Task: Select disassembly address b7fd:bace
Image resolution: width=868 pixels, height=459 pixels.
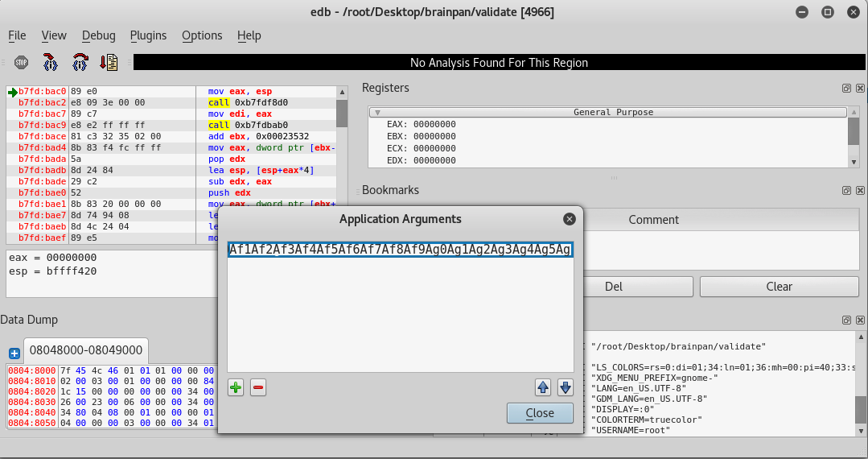Action: pos(42,136)
